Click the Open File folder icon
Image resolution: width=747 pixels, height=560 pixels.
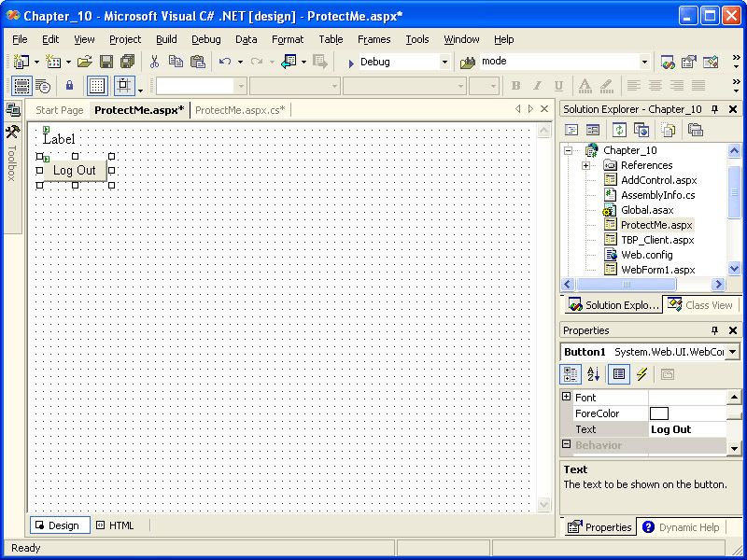point(84,62)
